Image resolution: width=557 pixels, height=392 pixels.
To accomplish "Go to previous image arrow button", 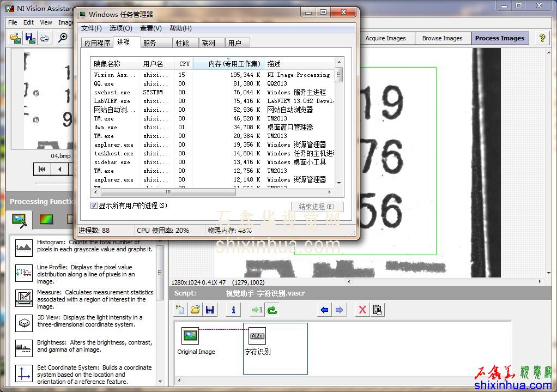I will [x=59, y=170].
